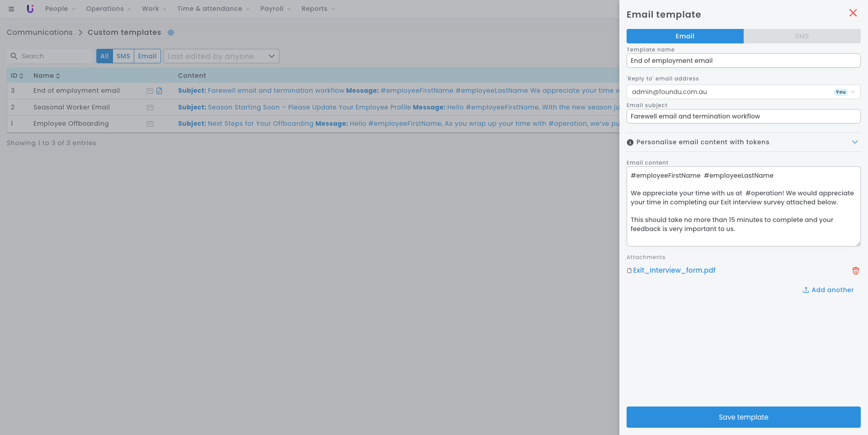868x435 pixels.
Task: Click the Content column header
Action: click(x=192, y=76)
